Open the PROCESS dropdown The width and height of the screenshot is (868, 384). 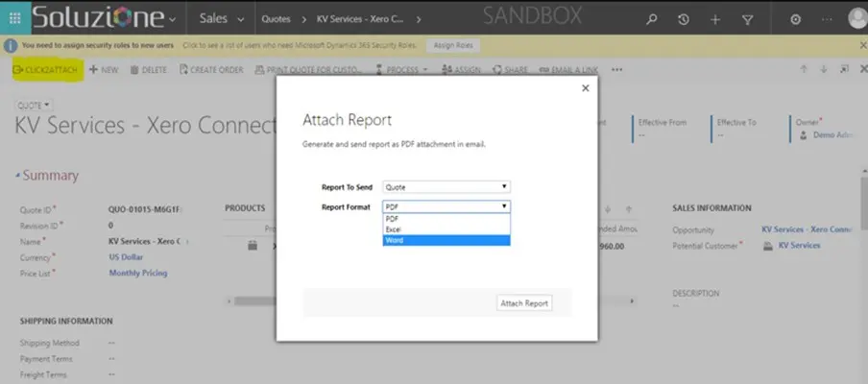click(401, 70)
